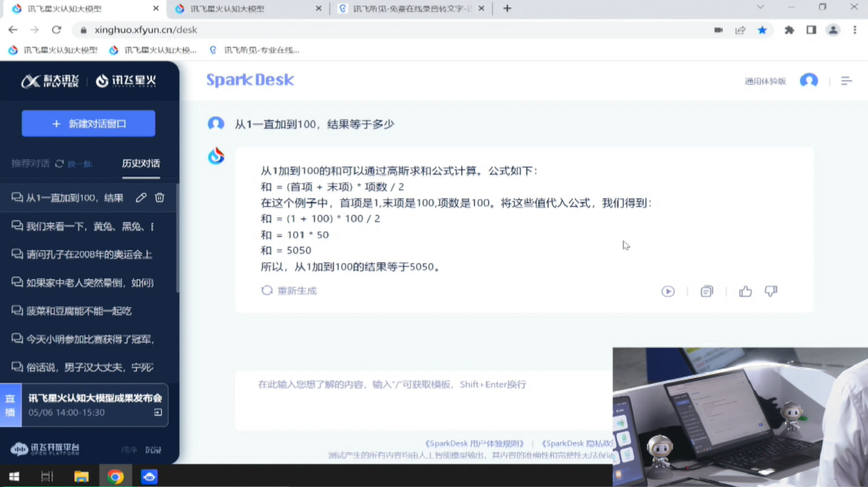Open the Chrome three-dot menu
The height and width of the screenshot is (487, 868).
click(x=855, y=30)
